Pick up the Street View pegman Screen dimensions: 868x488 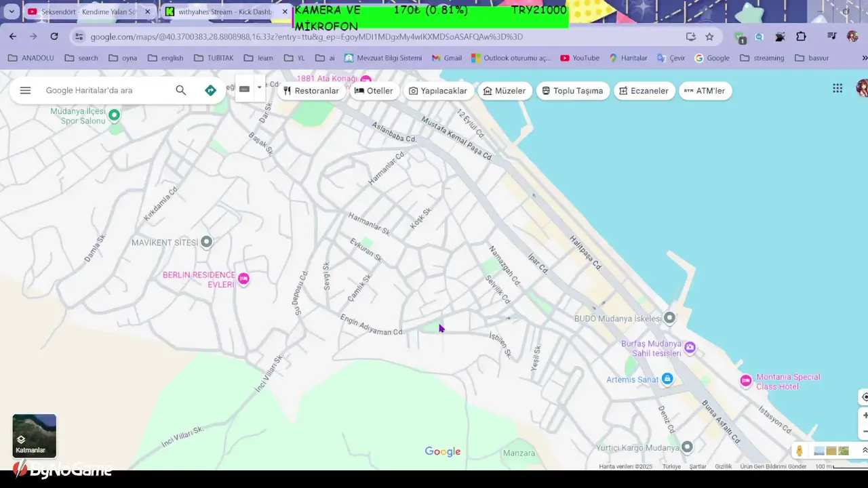pyautogui.click(x=800, y=451)
